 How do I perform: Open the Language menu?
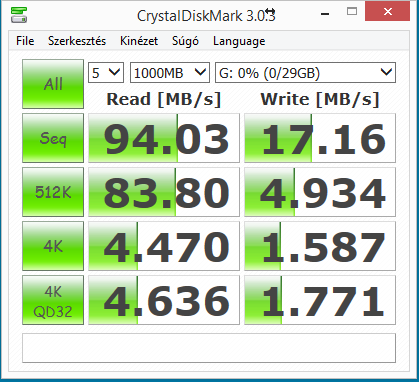[x=239, y=41]
